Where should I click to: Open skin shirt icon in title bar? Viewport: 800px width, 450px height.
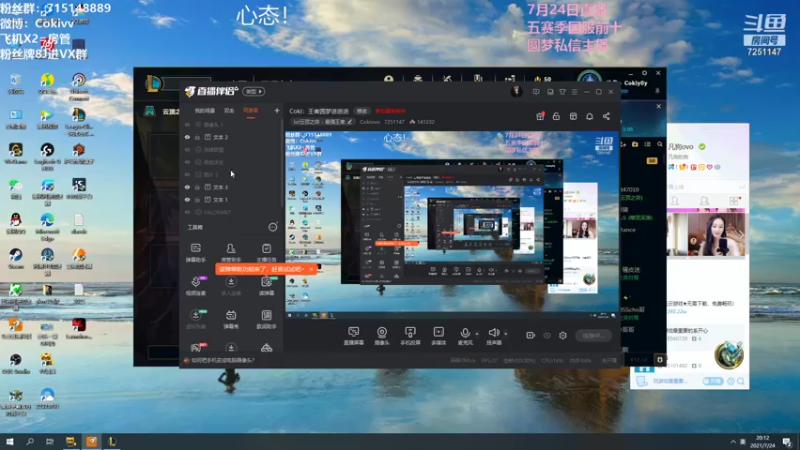click(x=562, y=92)
